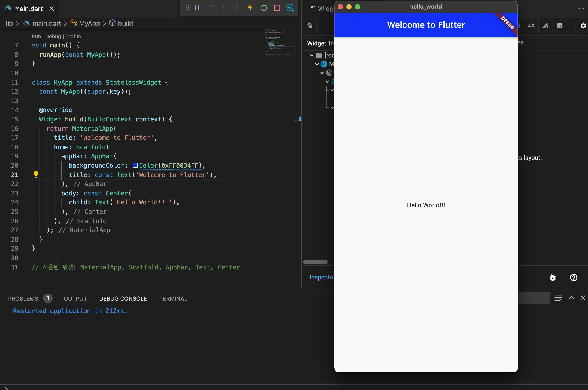The height and width of the screenshot is (390, 588).
Task: Click the green hot restart icon
Action: [x=264, y=8]
